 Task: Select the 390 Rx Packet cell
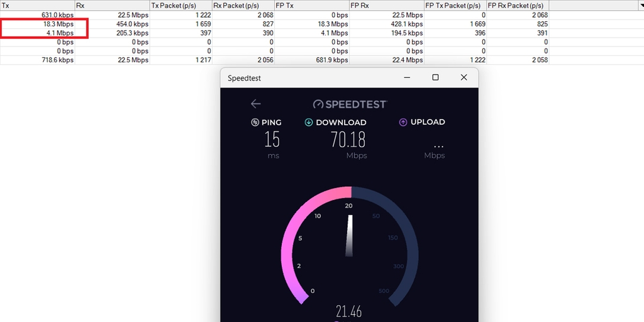pyautogui.click(x=243, y=33)
